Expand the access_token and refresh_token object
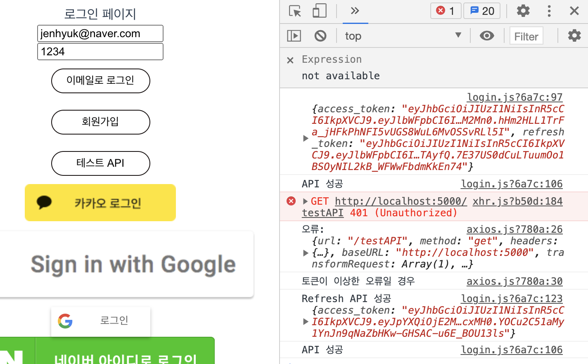588x364 pixels. (306, 138)
